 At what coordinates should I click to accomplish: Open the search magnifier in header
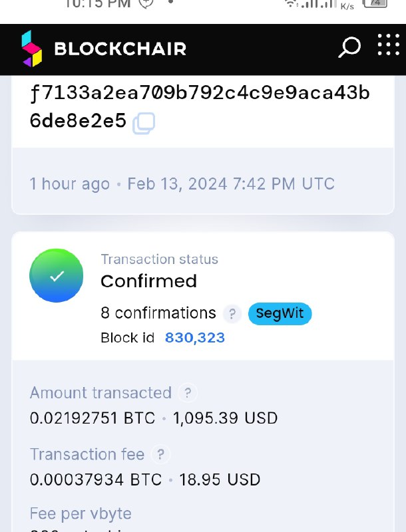pos(349,47)
